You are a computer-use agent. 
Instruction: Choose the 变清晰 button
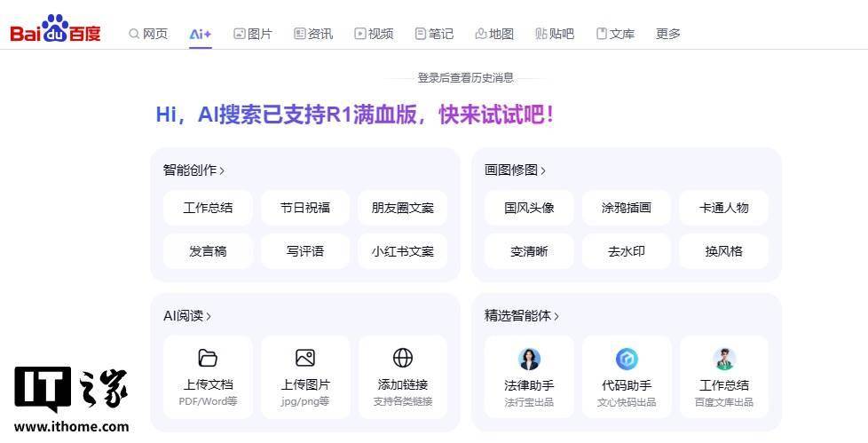click(529, 251)
